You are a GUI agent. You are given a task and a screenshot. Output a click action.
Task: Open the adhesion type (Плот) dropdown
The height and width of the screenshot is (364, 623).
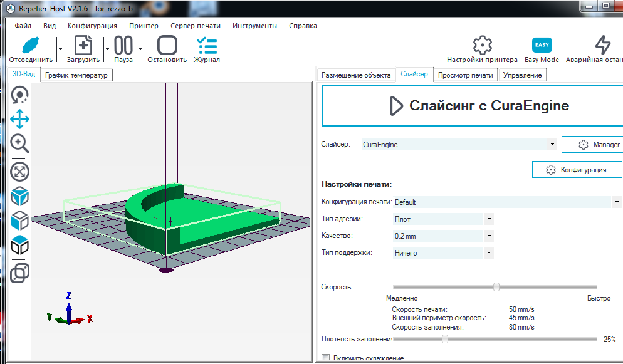click(489, 219)
